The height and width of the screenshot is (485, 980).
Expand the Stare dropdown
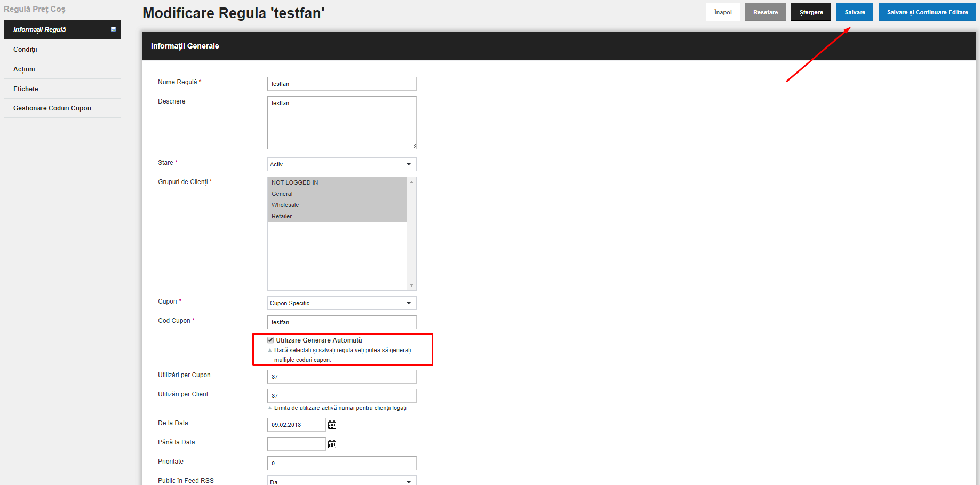[341, 164]
